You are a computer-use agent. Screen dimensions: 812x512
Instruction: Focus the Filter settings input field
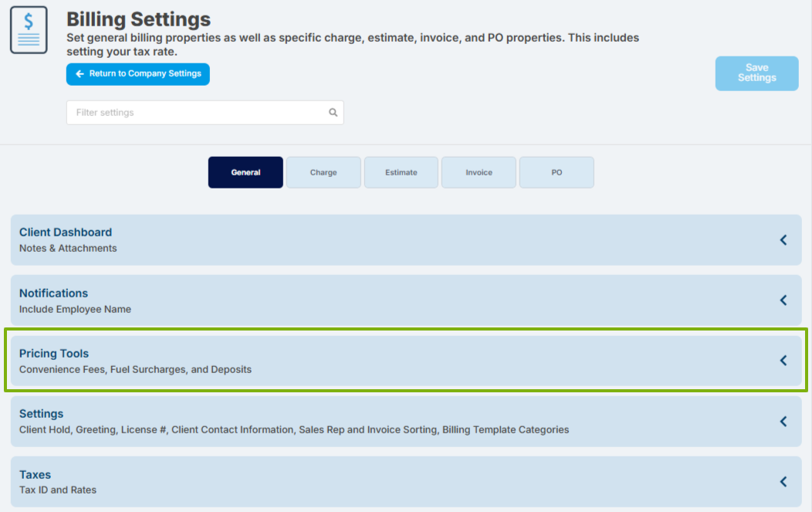[x=205, y=113]
